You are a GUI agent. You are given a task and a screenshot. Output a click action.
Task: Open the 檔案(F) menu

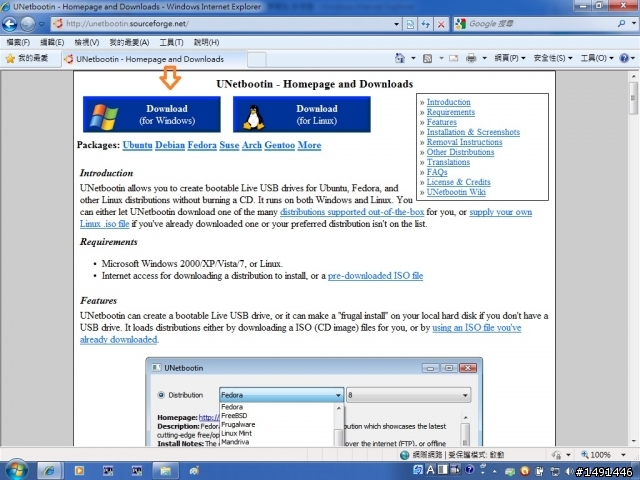pyautogui.click(x=18, y=42)
